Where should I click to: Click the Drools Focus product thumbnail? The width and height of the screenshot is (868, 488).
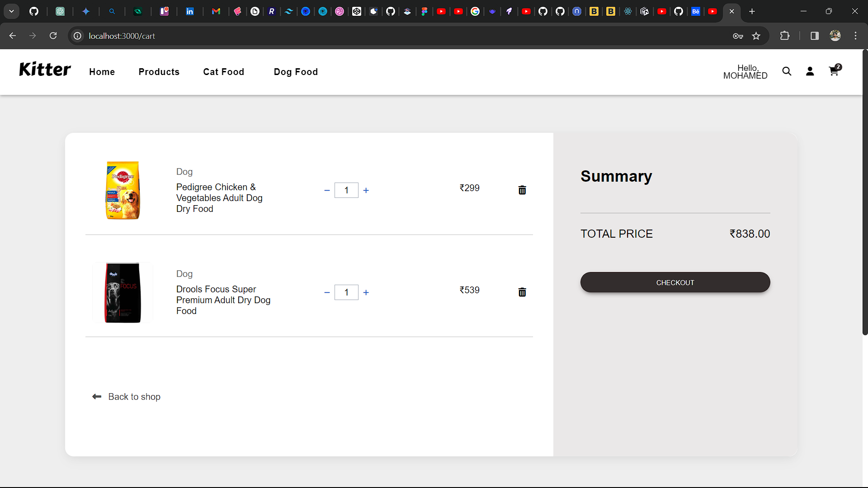tap(123, 292)
